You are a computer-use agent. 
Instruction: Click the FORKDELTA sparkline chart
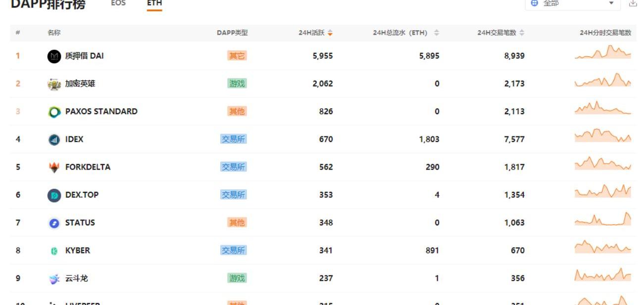click(603, 163)
